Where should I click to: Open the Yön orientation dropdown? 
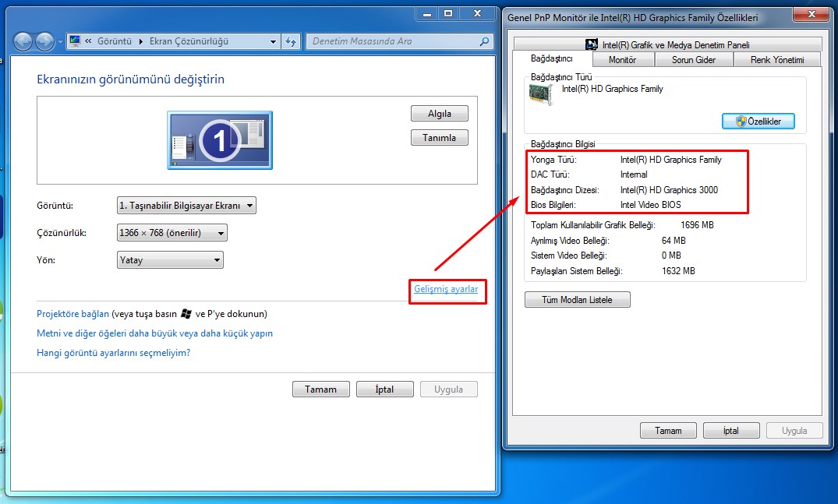point(170,260)
